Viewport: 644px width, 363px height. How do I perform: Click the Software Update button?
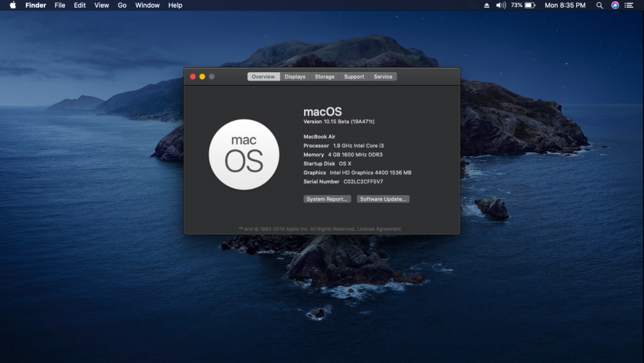(383, 199)
